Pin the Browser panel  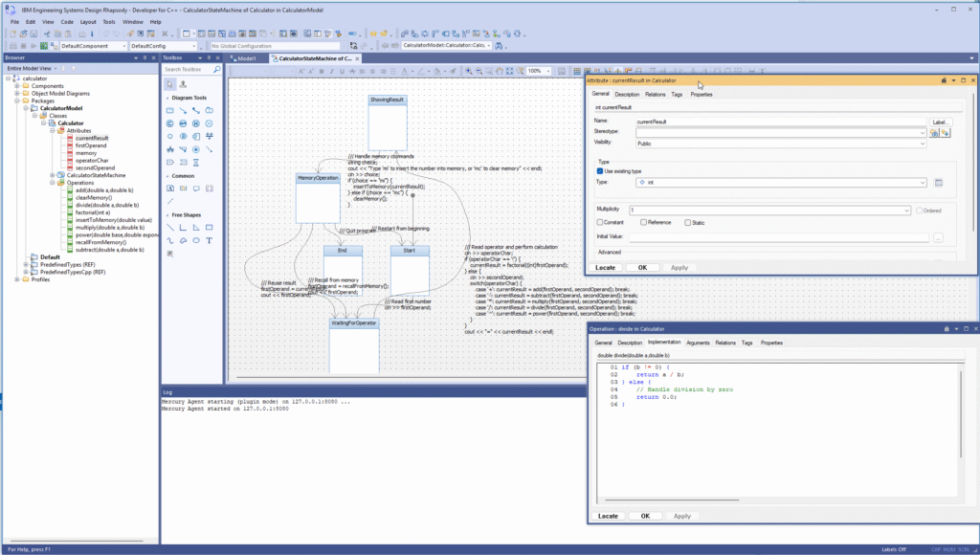(145, 57)
